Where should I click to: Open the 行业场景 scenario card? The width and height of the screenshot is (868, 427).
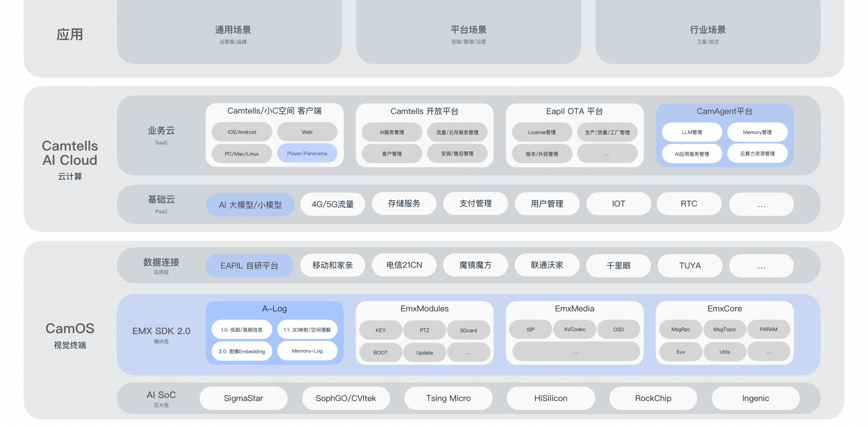click(x=708, y=32)
